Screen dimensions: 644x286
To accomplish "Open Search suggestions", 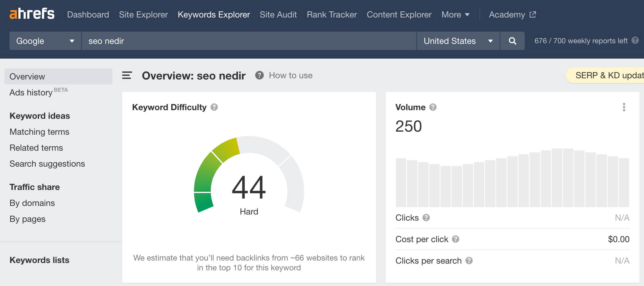I will click(47, 164).
